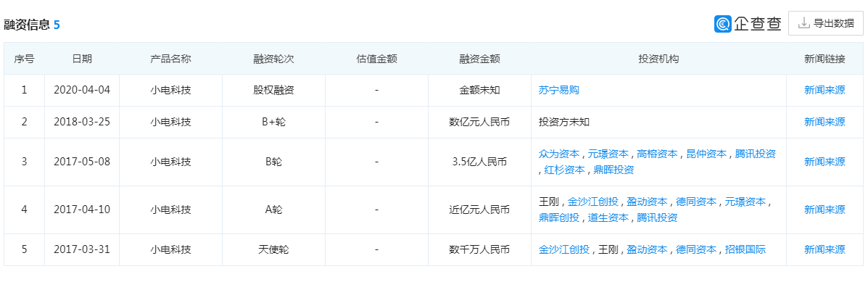Open 新闻来源 for the B+轮 row
The width and height of the screenshot is (868, 290).
tap(824, 122)
